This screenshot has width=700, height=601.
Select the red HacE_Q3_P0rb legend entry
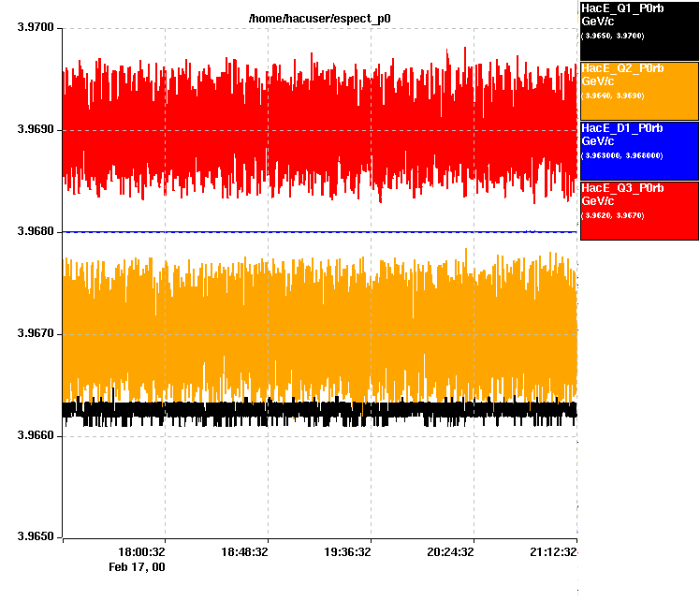[x=639, y=210]
